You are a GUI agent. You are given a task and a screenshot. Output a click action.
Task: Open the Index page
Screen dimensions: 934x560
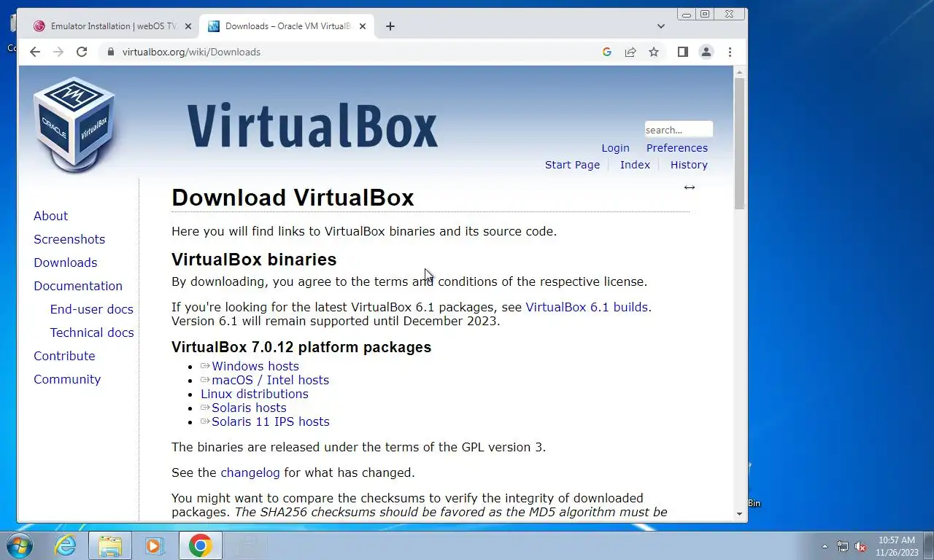click(x=635, y=165)
